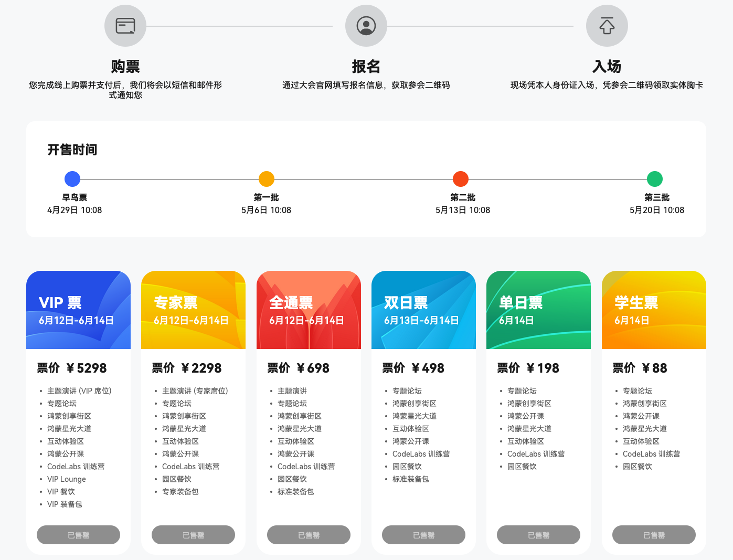The height and width of the screenshot is (560, 733).
Task: Click the 第三批 label
Action: (657, 197)
